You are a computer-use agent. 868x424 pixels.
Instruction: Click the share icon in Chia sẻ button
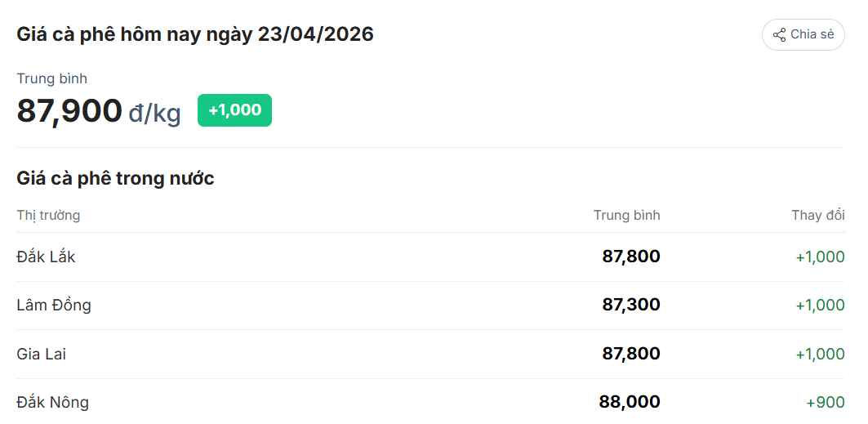(x=779, y=35)
